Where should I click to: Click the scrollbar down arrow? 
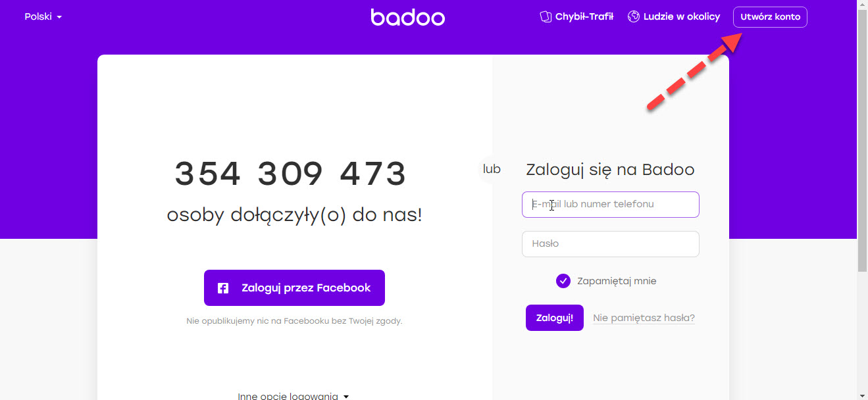click(x=863, y=395)
